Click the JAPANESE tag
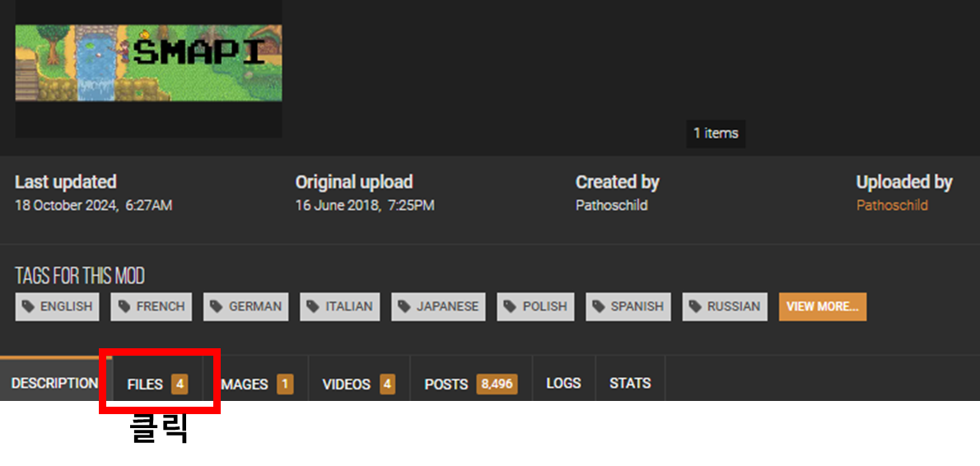The width and height of the screenshot is (980, 466). tap(438, 307)
